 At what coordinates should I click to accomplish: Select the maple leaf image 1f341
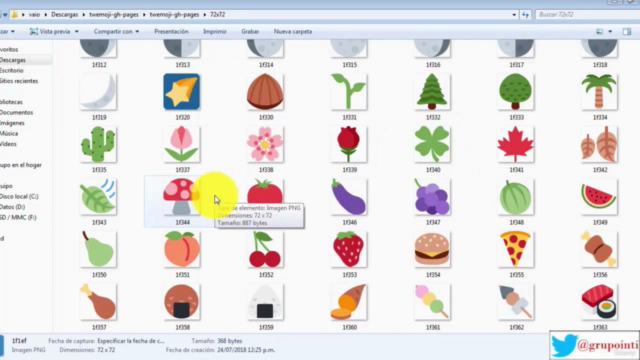tap(516, 144)
